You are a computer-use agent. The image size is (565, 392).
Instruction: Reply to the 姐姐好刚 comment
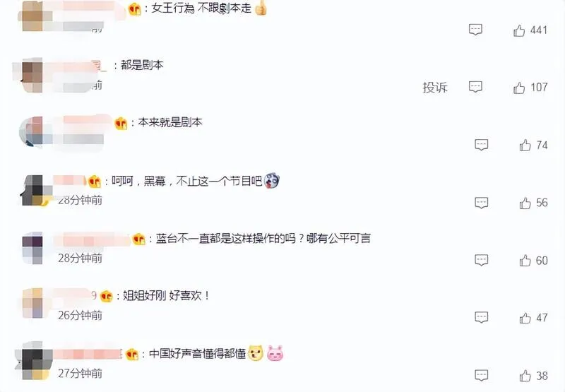click(x=482, y=317)
